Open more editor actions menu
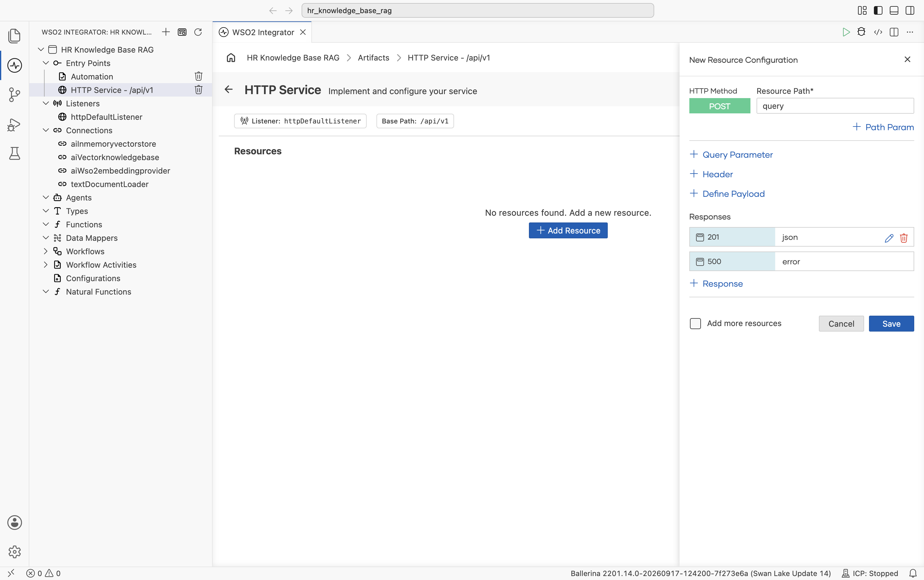The height and width of the screenshot is (580, 924). click(910, 32)
